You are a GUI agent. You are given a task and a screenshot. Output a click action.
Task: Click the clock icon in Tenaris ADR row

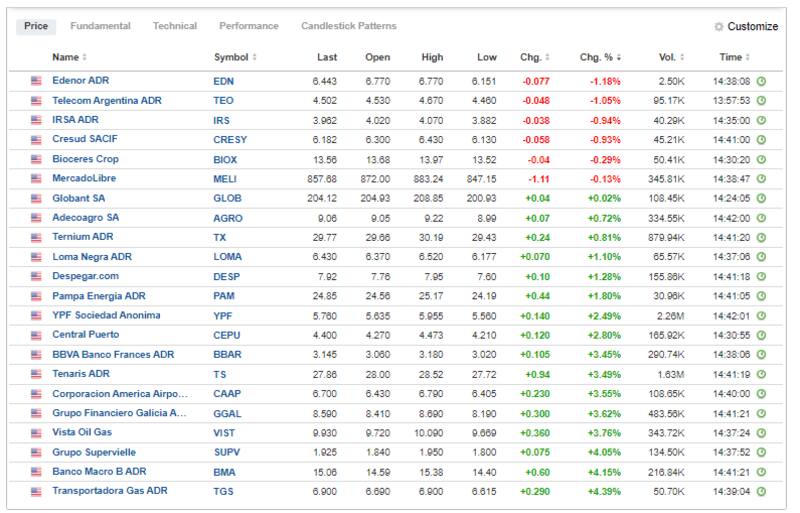click(762, 373)
